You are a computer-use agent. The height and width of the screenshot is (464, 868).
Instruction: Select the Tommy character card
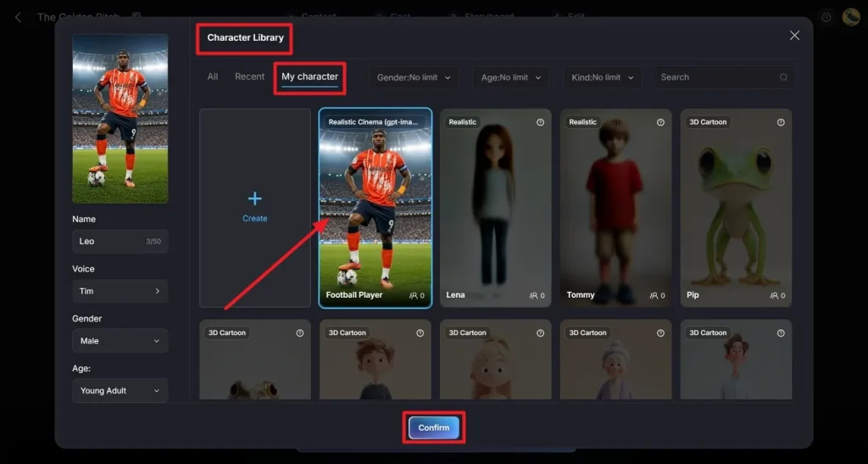tap(615, 208)
